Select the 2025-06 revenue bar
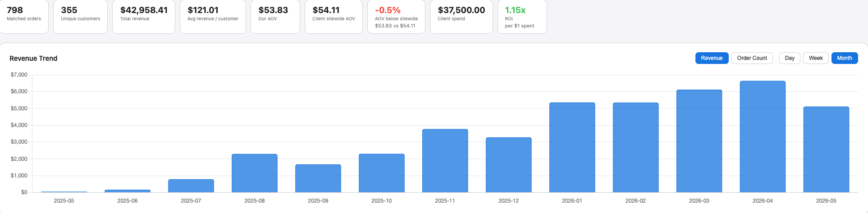 [x=128, y=191]
